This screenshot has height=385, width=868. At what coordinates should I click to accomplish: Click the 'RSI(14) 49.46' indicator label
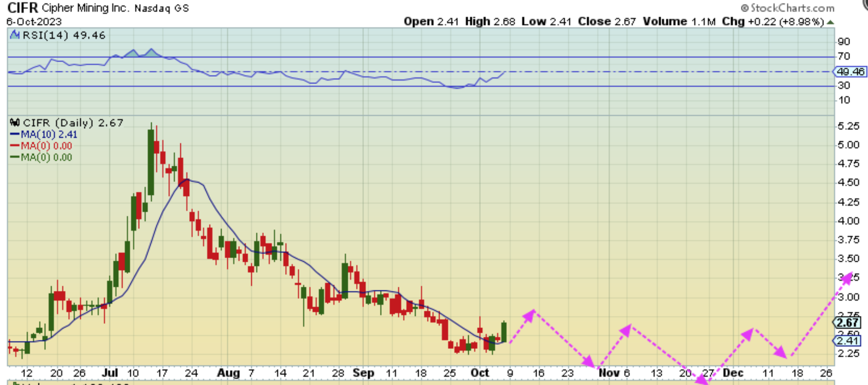pos(64,35)
